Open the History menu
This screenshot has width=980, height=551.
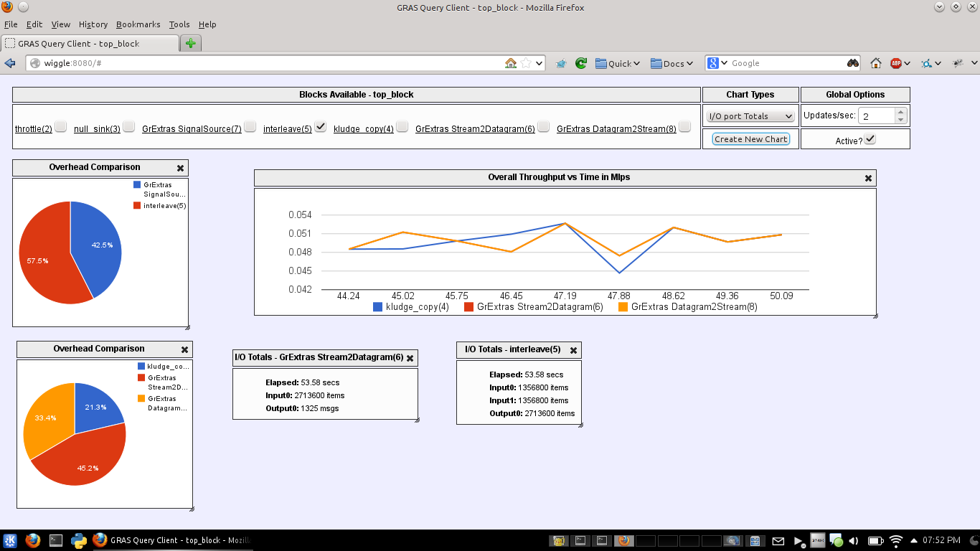[93, 24]
